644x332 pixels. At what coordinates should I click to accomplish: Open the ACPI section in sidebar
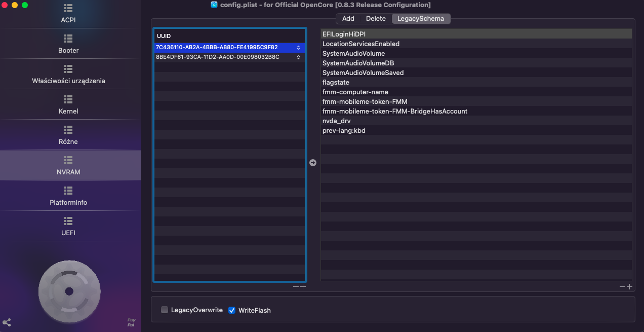point(68,14)
